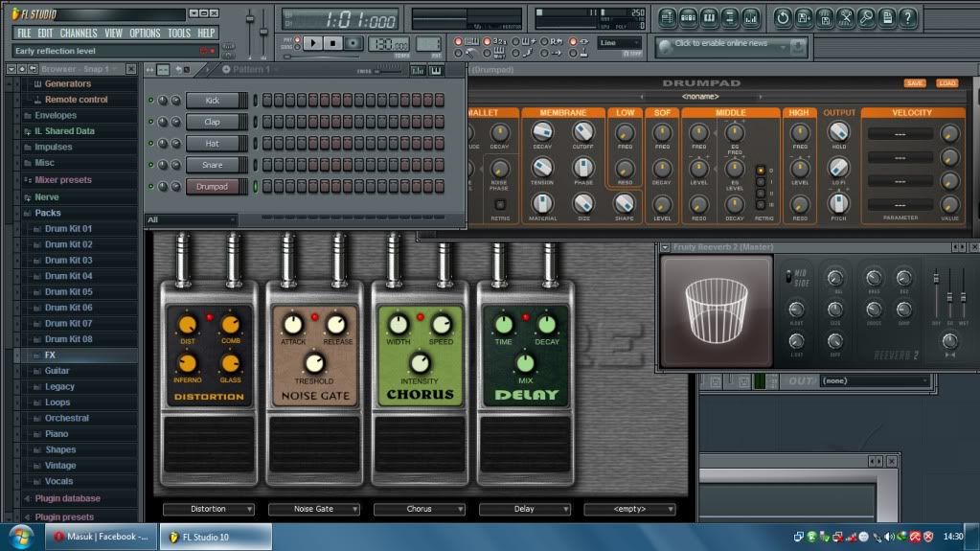Show the step sequencer via toolbar icon
980x551 pixels.
(688, 18)
